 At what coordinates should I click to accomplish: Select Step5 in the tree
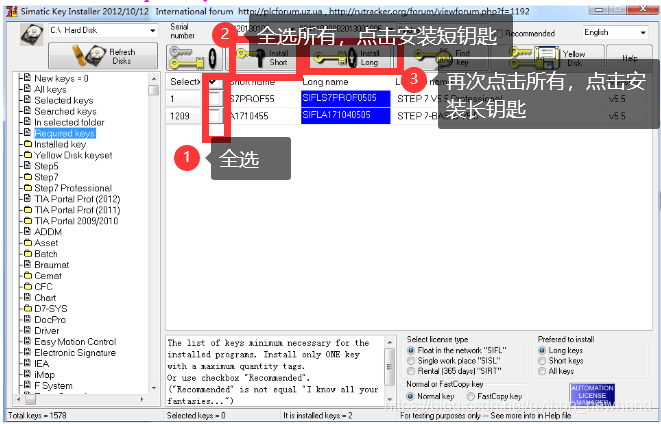46,166
